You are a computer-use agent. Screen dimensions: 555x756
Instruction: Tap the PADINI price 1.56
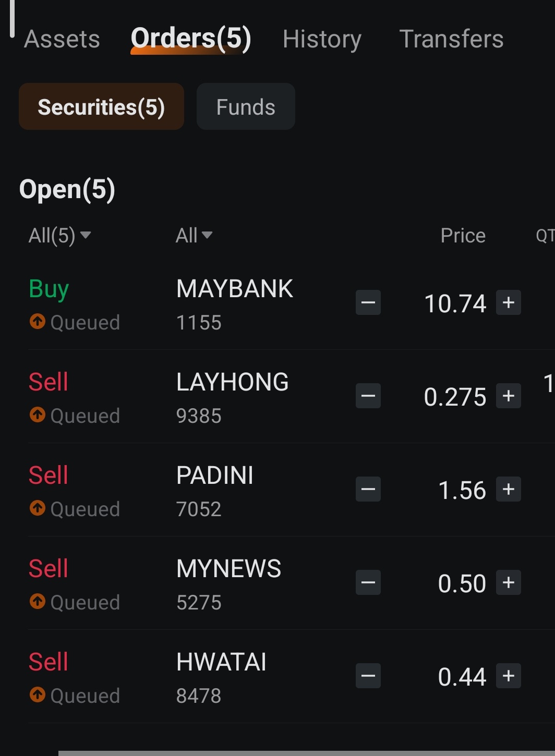point(462,490)
